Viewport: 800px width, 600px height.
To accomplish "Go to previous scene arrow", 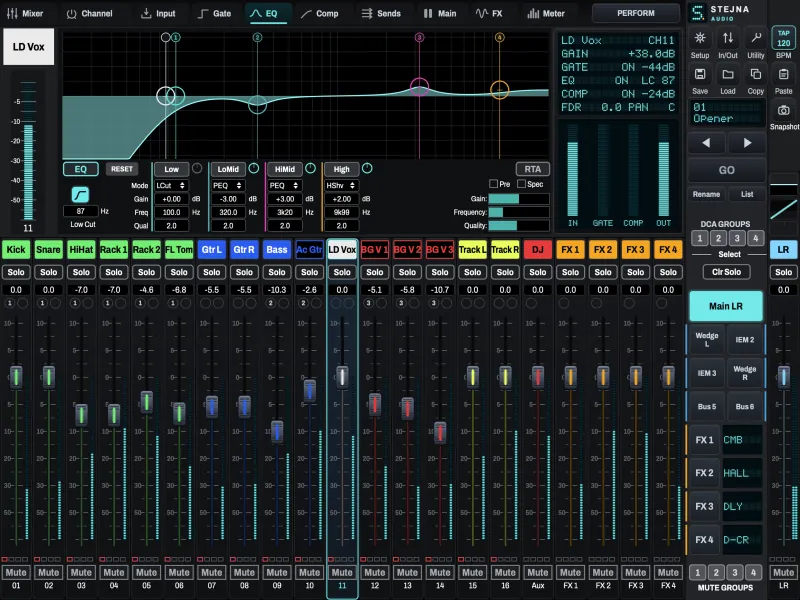I will click(707, 143).
